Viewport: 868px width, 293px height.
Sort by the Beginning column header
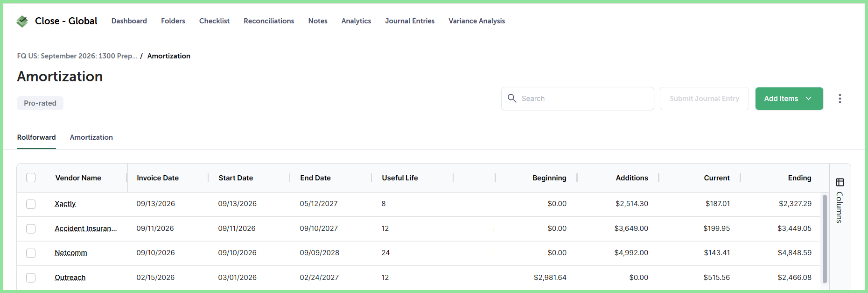(549, 178)
